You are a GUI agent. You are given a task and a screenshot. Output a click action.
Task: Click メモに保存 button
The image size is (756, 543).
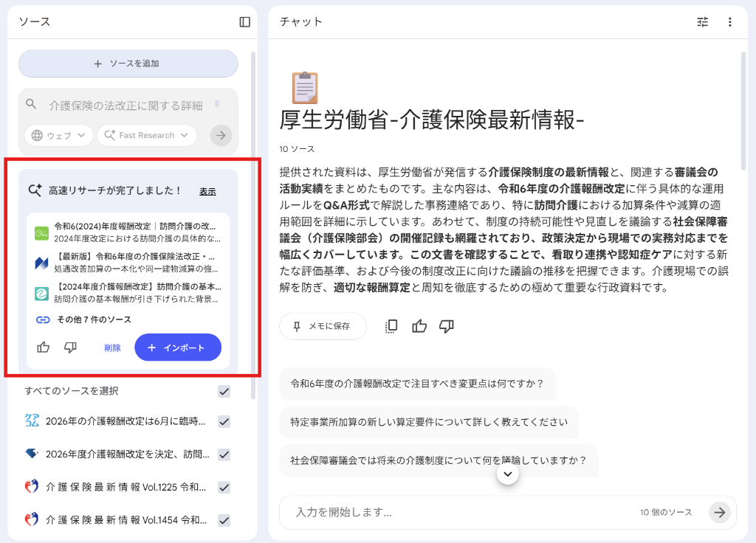(x=323, y=326)
